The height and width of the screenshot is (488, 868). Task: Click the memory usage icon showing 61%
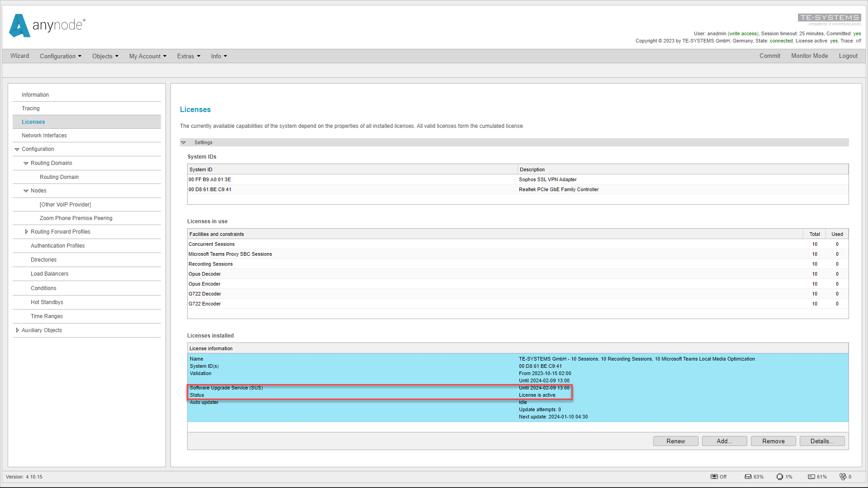click(811, 476)
